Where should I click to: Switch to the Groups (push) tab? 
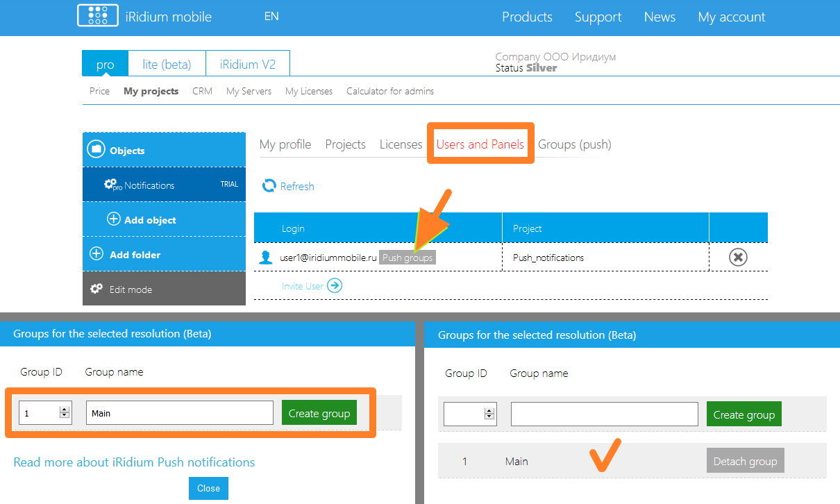[574, 144]
